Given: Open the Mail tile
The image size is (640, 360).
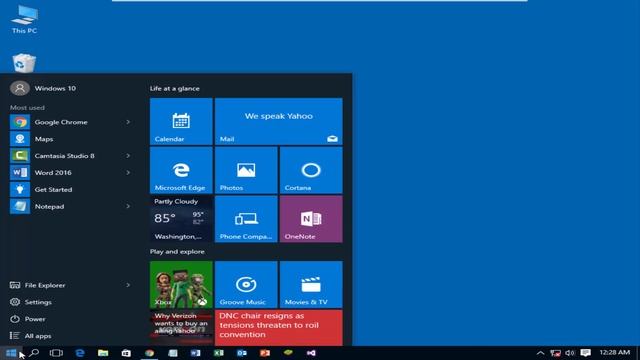Looking at the screenshot, I should click(278, 121).
